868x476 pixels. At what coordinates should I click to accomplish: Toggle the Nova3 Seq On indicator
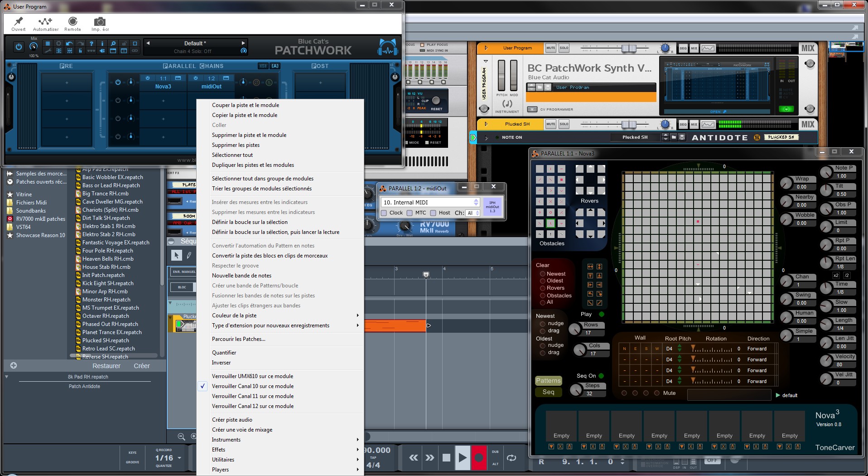coord(601,376)
